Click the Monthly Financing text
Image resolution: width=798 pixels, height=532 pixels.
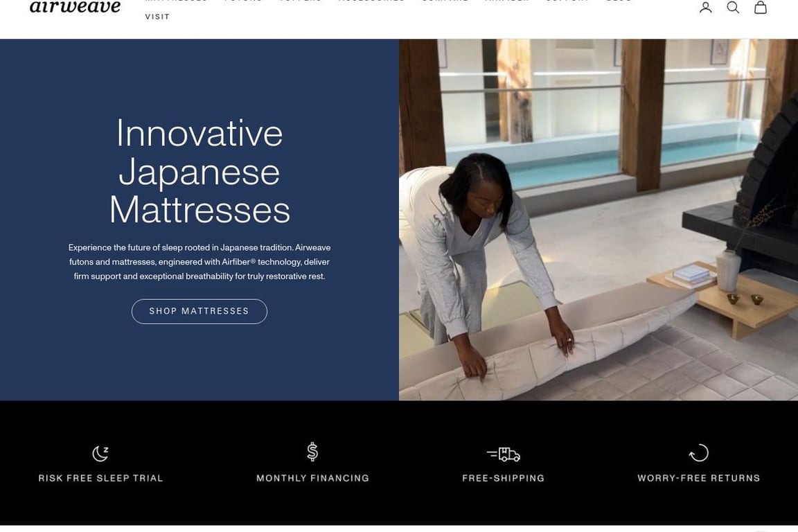click(312, 478)
